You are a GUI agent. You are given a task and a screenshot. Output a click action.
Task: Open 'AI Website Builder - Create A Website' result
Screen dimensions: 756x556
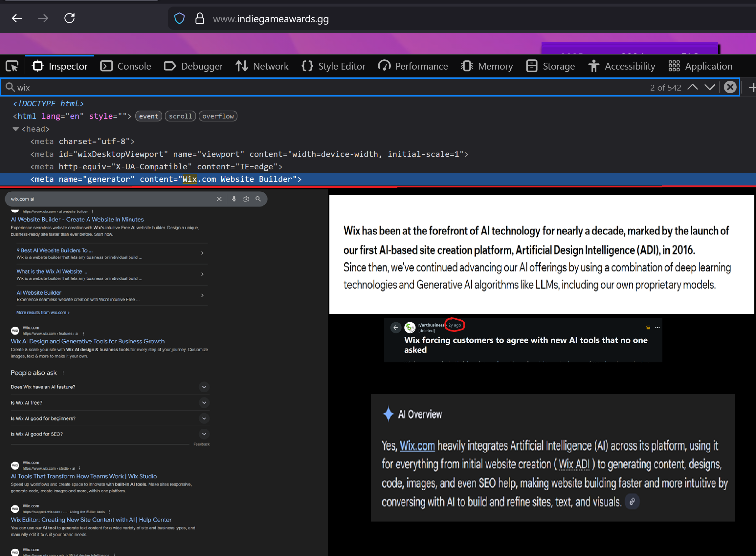(77, 220)
